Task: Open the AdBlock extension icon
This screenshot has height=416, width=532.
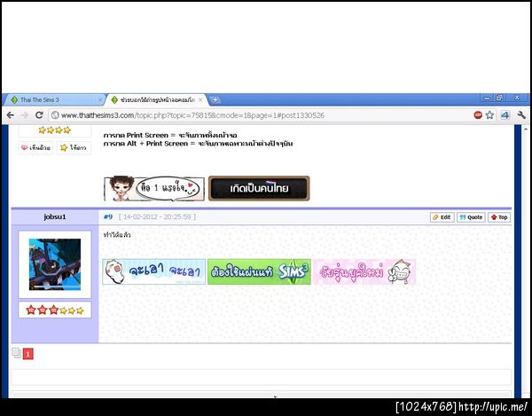Action: [478, 115]
